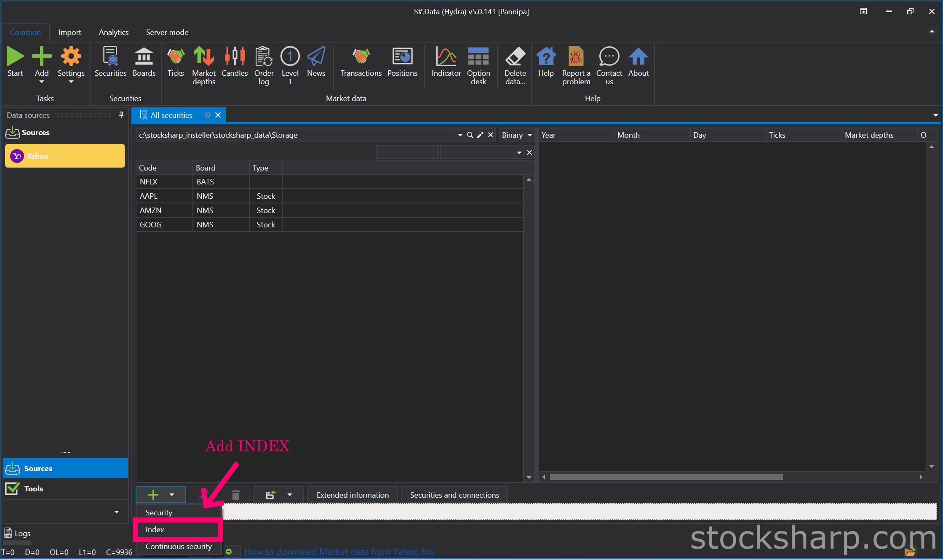This screenshot has width=943, height=560.
Task: Switch to the Analytics ribbon tab
Action: (x=113, y=32)
